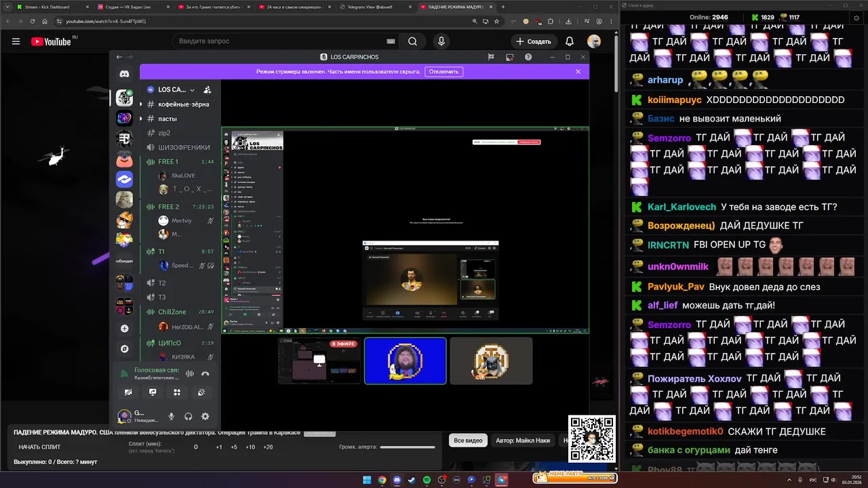Open Discord inbox flag icon
Viewport: 868px width, 488px height.
491,57
